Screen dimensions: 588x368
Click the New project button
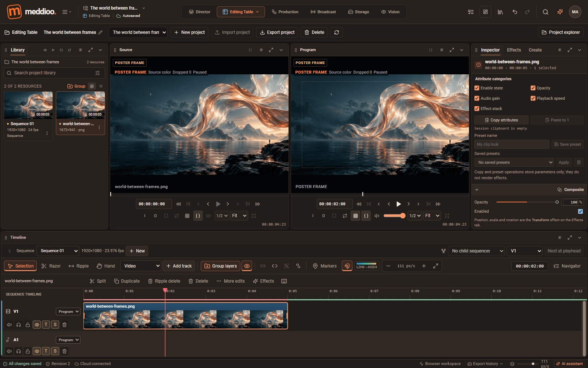coord(189,32)
